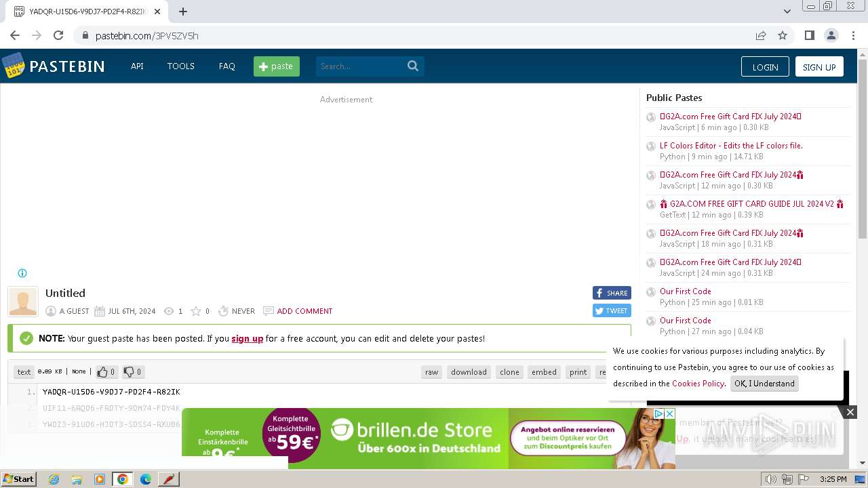Click the LOGIN button
Image resolution: width=868 pixels, height=488 pixels.
[765, 66]
